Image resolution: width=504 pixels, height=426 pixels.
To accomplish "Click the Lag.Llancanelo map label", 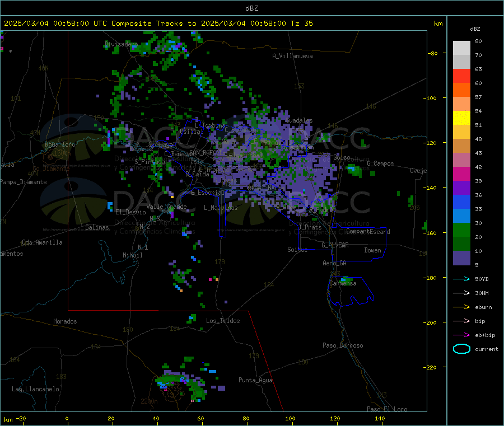I will 35,389.
